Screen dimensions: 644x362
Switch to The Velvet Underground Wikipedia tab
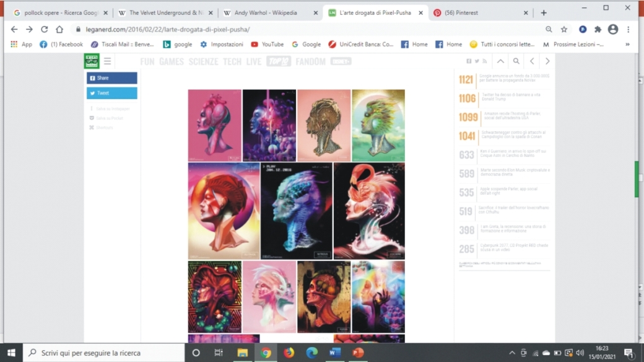tap(166, 13)
